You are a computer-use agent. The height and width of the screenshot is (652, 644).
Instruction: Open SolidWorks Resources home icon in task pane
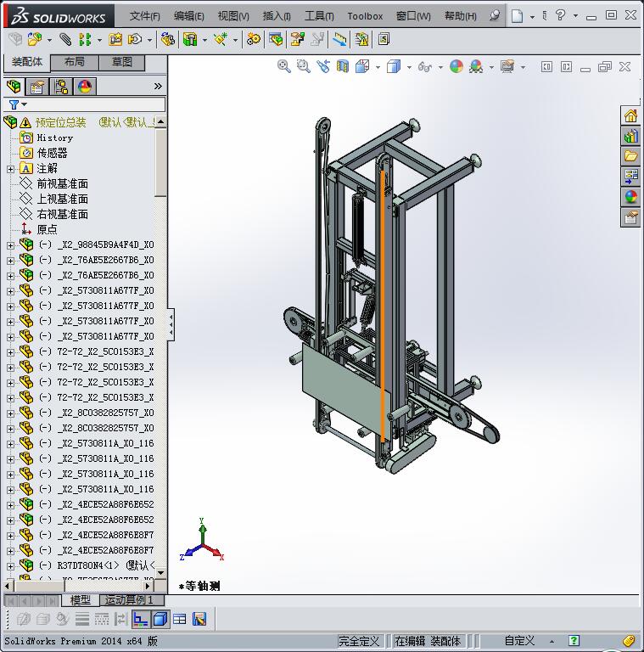pyautogui.click(x=630, y=116)
